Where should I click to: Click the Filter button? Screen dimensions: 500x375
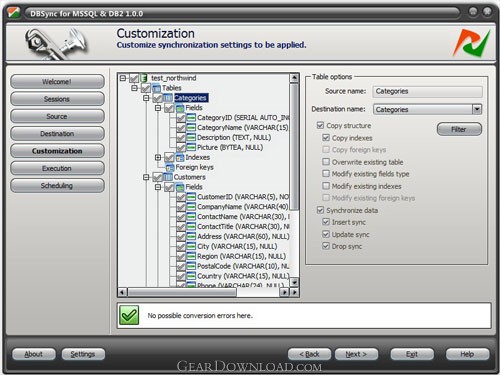click(459, 129)
